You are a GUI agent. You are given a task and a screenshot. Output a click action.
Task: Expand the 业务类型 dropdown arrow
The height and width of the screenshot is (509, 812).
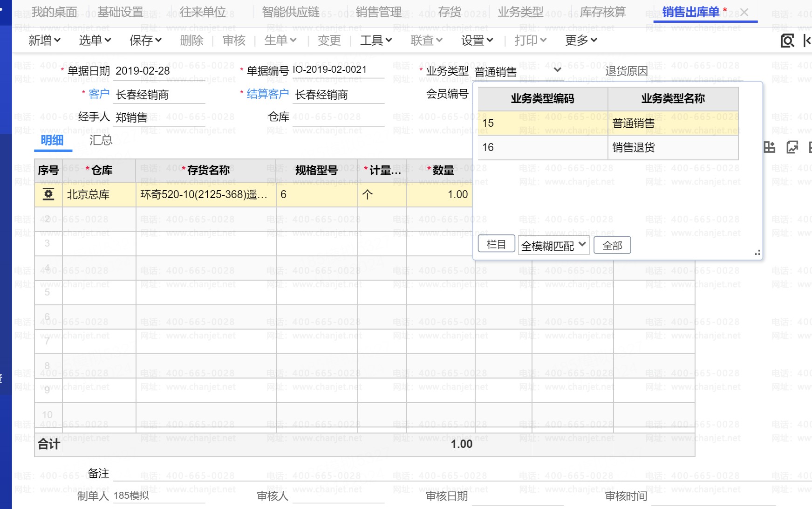pyautogui.click(x=557, y=70)
